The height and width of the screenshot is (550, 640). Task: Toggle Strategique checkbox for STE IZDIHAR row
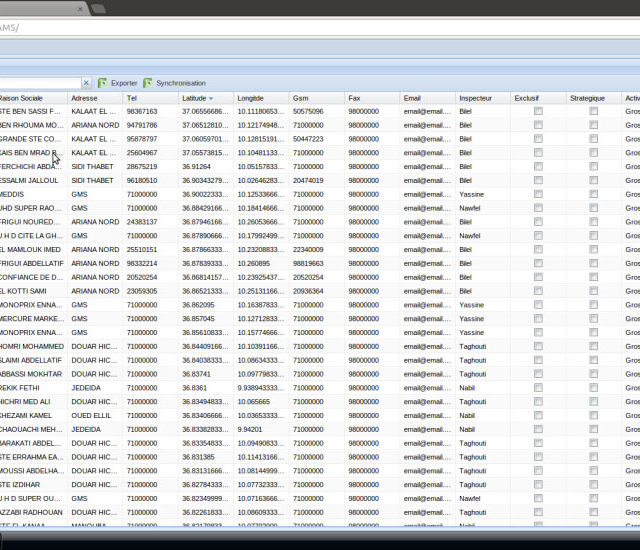593,484
